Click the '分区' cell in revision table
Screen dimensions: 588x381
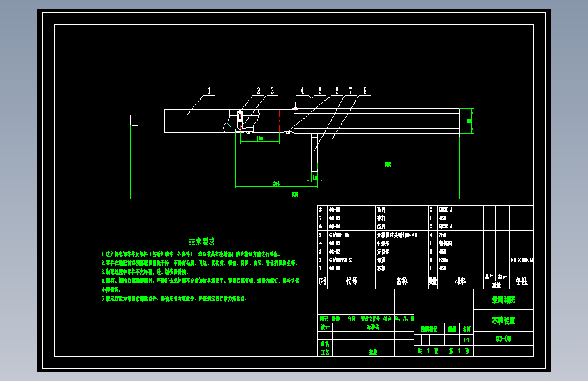351,319
